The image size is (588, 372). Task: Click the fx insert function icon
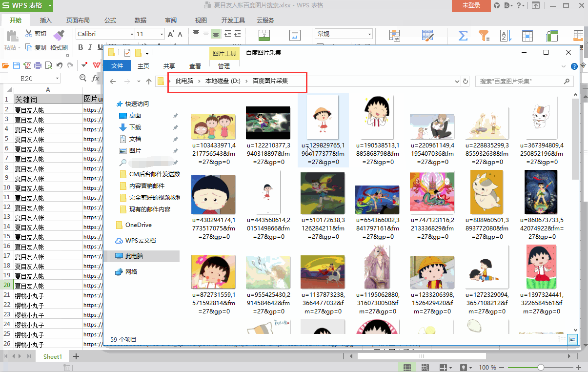(x=95, y=78)
